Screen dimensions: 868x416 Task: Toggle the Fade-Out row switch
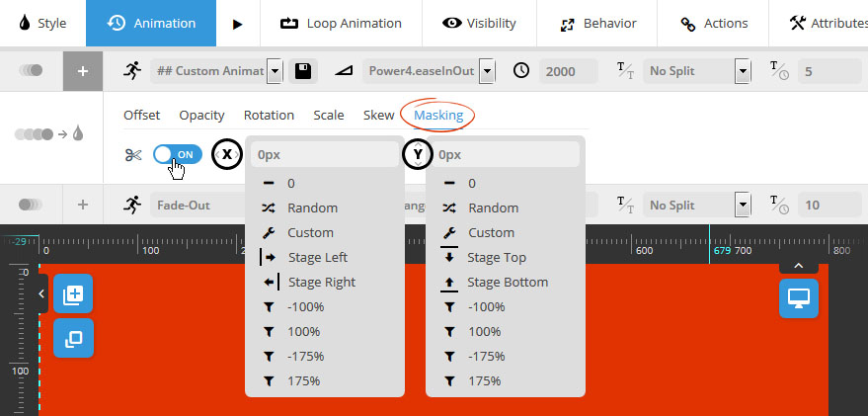32,205
